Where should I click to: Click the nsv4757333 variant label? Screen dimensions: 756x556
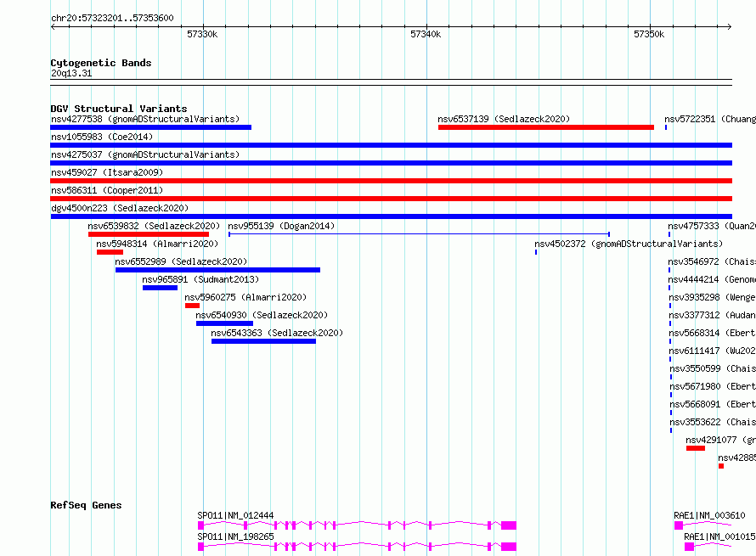tap(712, 226)
